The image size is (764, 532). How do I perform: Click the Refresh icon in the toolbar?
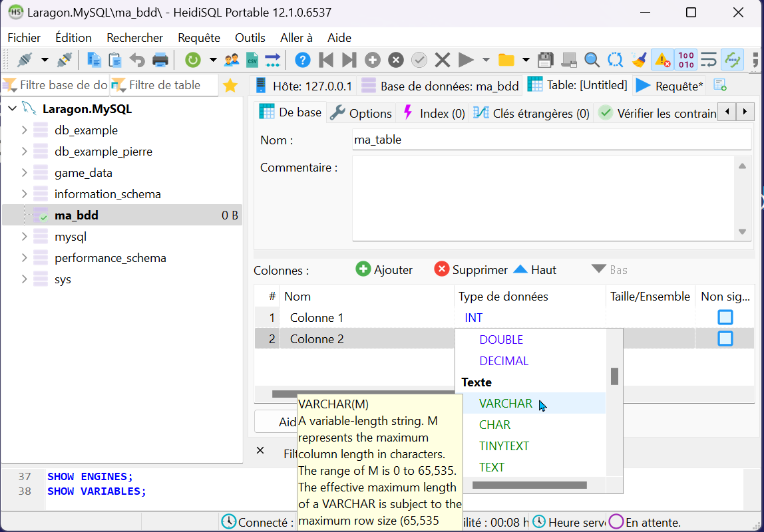tap(192, 61)
